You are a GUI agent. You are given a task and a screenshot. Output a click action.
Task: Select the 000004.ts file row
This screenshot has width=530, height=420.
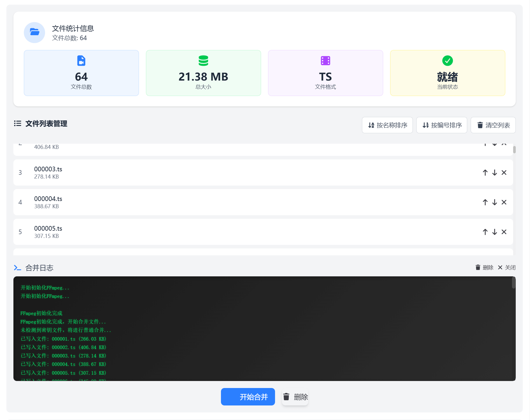tap(233, 202)
